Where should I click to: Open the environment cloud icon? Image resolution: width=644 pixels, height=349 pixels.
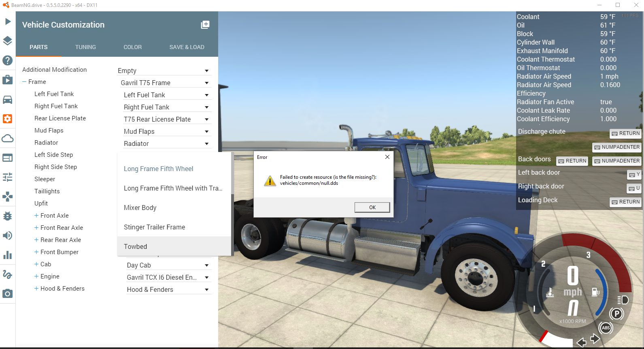8,138
